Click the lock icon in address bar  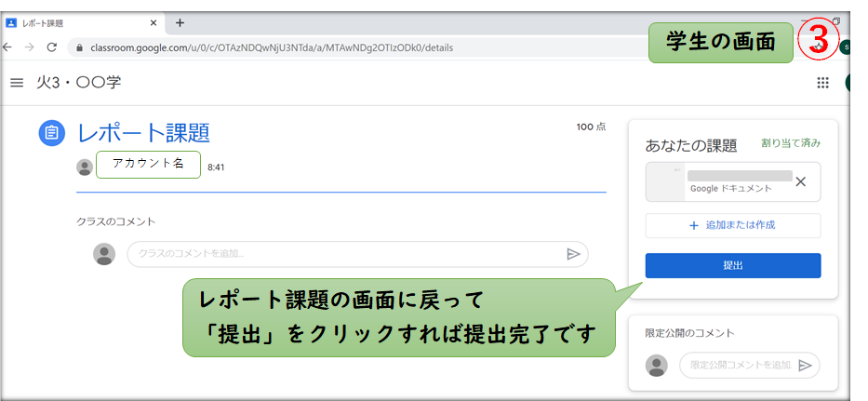tap(79, 47)
